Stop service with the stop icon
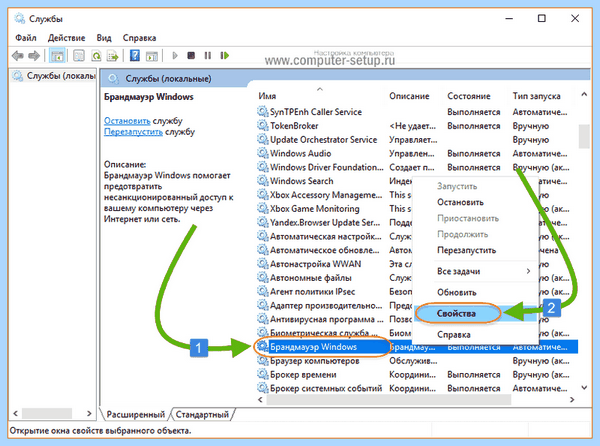The width and height of the screenshot is (600, 446). click(x=191, y=56)
